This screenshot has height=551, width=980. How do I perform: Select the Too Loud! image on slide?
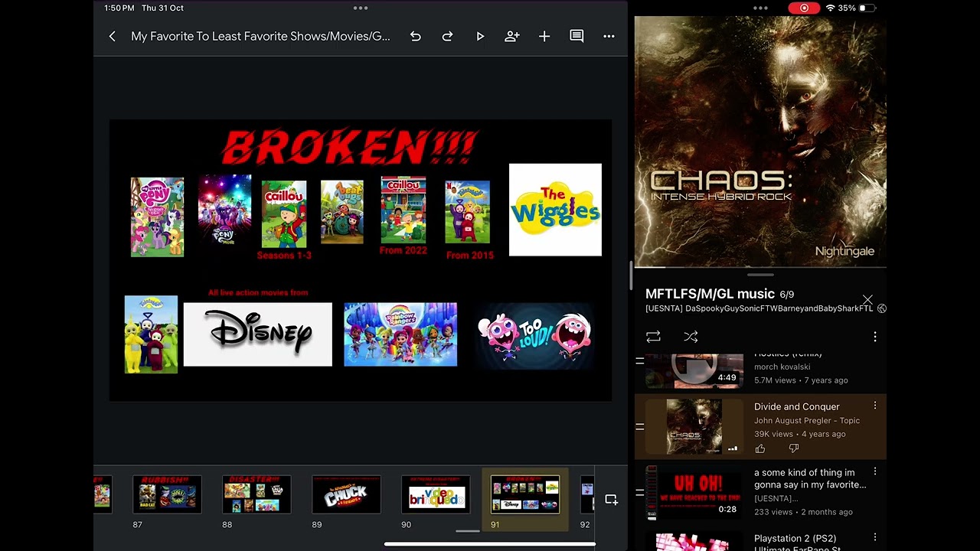click(x=535, y=335)
